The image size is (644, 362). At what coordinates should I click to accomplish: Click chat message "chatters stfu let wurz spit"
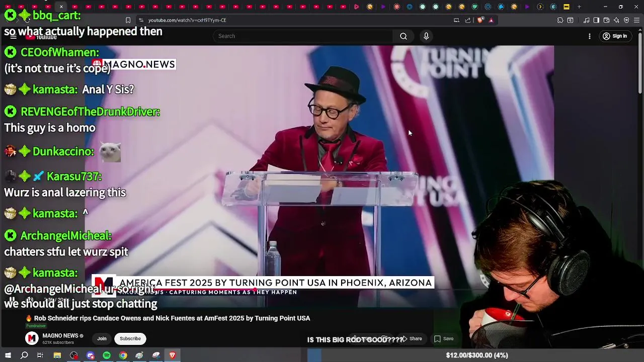pyautogui.click(x=66, y=252)
